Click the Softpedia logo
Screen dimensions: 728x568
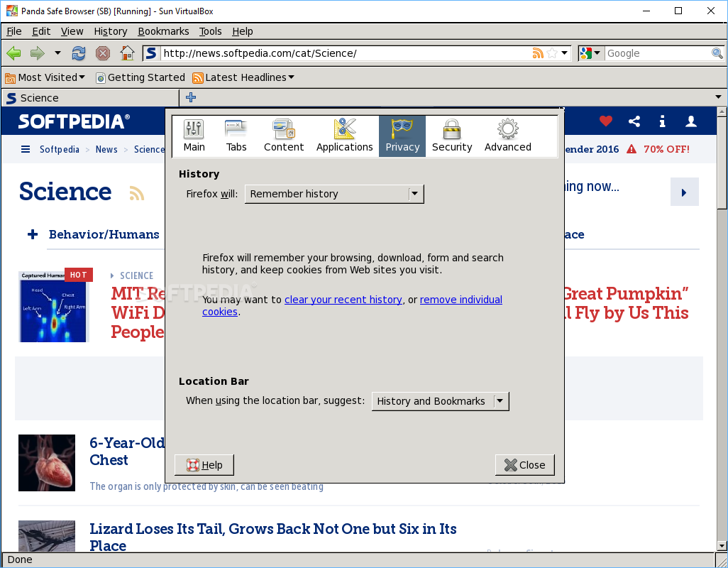tap(74, 121)
